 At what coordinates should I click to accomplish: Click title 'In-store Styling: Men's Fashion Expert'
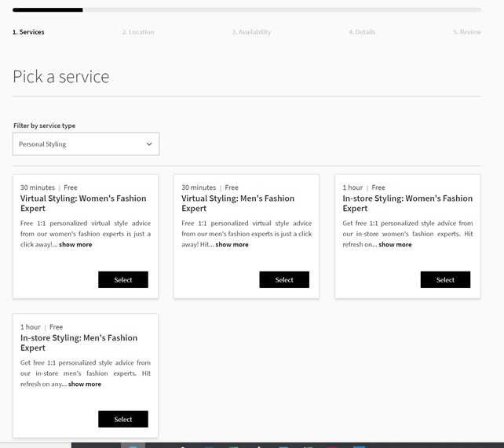[79, 343]
